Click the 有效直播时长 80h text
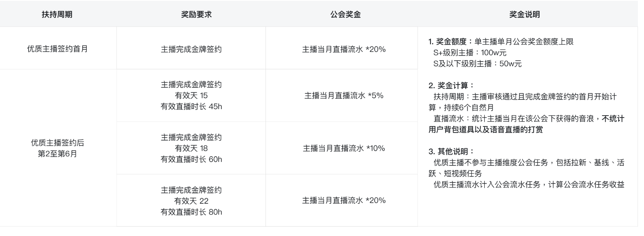Viewport: 644px width, 236px height. pos(191,212)
